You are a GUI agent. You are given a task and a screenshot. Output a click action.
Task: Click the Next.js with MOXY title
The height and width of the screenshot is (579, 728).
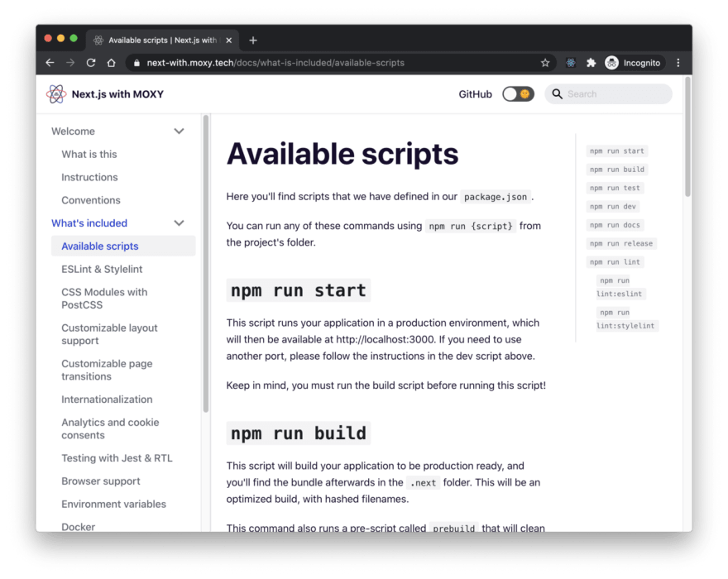click(x=117, y=94)
